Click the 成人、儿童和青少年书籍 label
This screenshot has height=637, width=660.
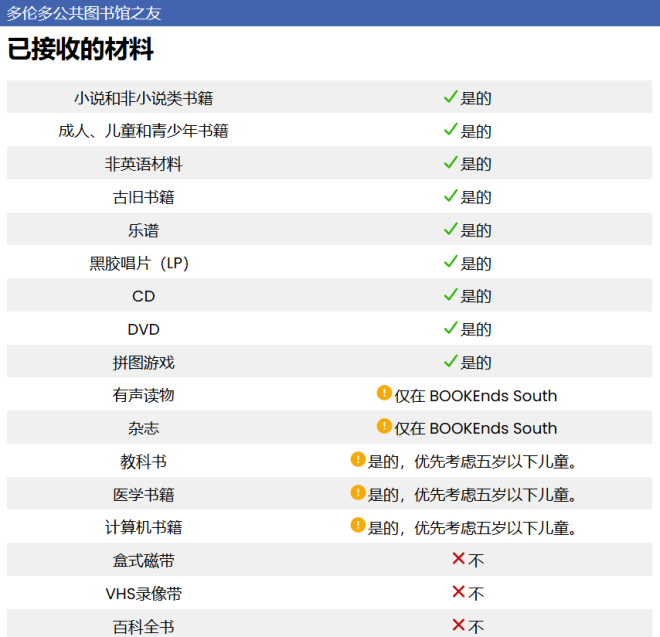point(143,131)
